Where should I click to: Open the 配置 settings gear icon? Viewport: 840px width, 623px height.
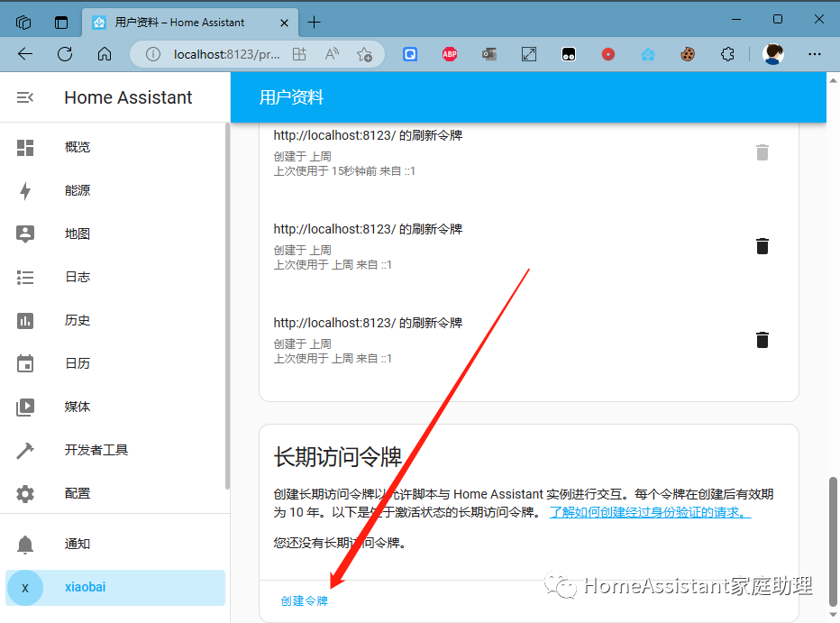point(24,493)
